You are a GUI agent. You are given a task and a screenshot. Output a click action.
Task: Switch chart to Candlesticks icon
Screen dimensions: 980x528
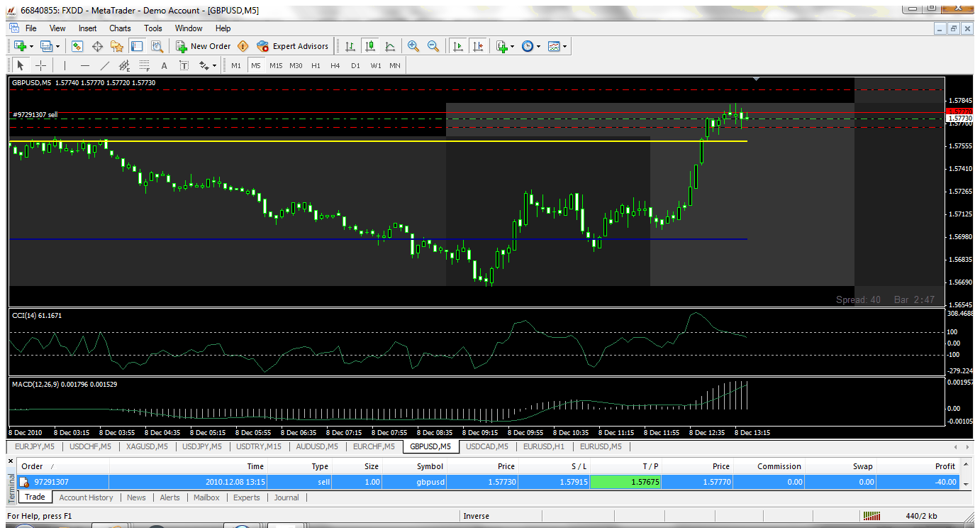[370, 46]
